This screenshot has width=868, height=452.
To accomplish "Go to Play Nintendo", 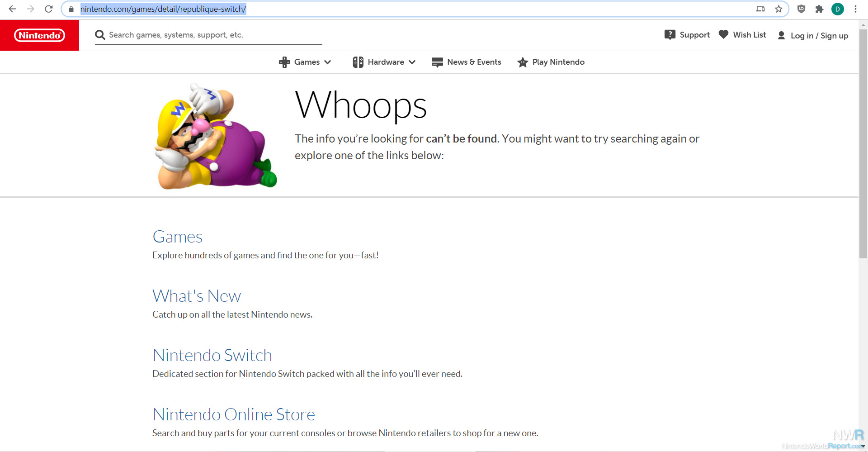I will coord(558,62).
